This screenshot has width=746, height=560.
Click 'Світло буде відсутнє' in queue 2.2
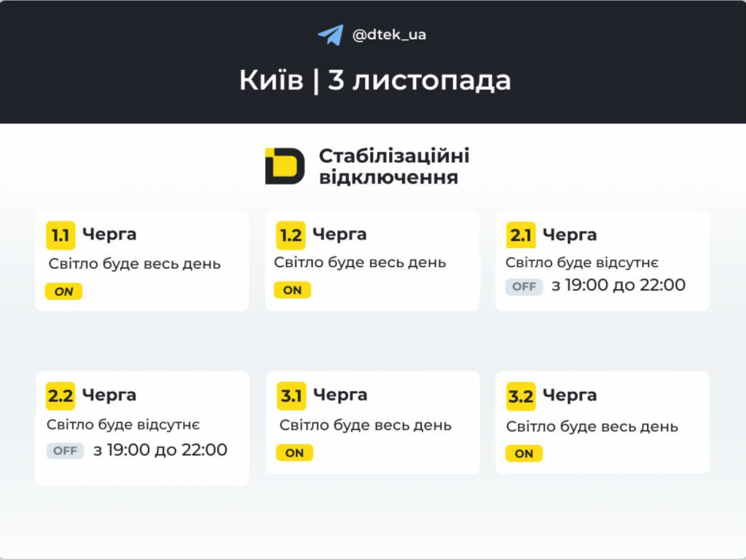[123, 425]
